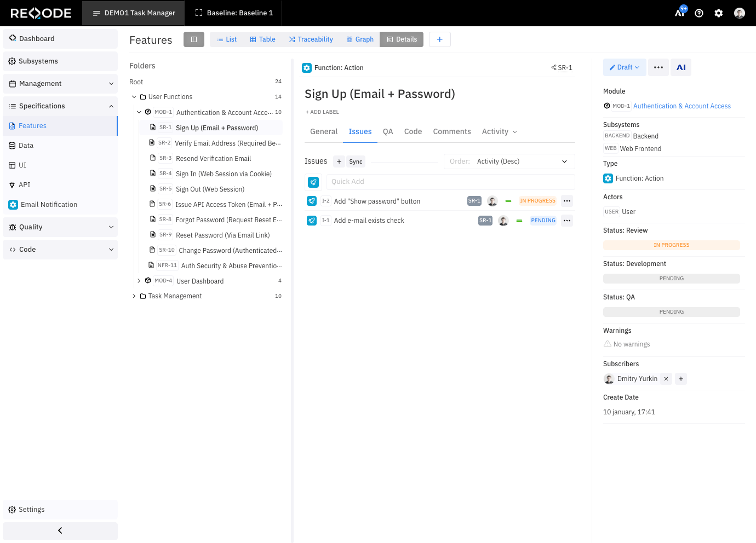Click the Review status In Progress bar
This screenshot has width=756, height=543.
point(671,245)
